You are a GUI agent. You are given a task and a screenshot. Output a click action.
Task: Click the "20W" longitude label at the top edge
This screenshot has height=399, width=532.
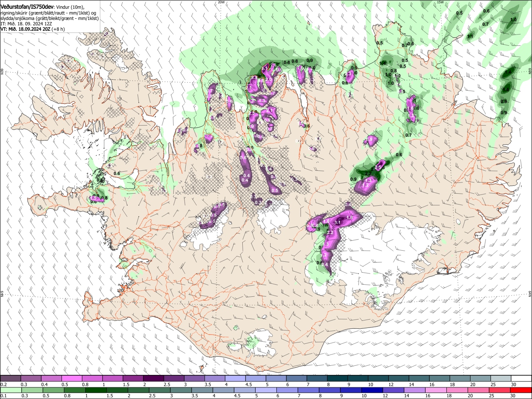pyautogui.click(x=221, y=2)
